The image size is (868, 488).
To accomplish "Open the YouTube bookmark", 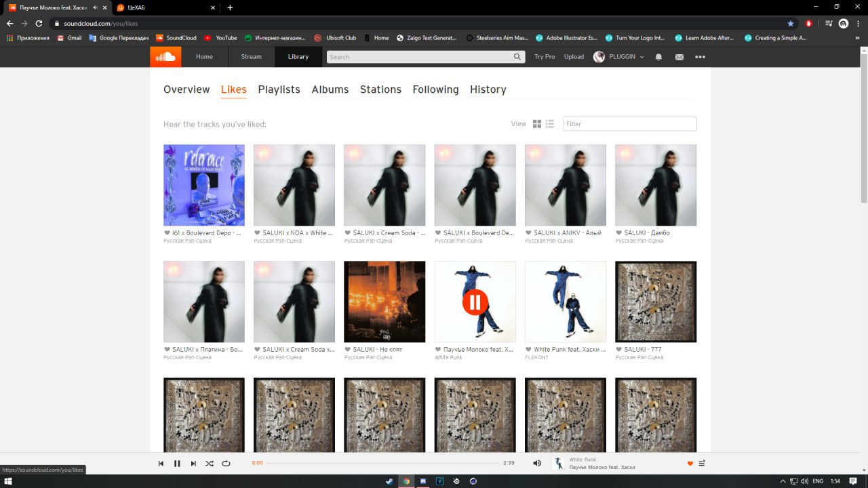I will coord(221,38).
